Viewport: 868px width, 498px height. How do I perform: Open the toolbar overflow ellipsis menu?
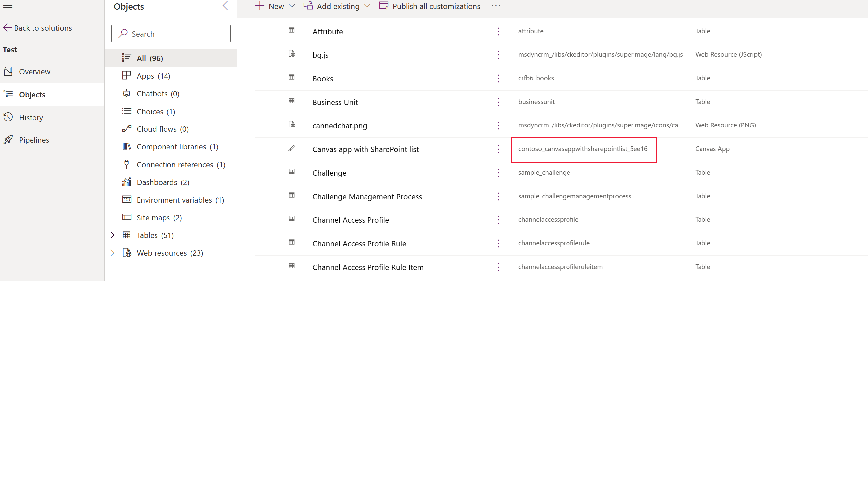496,6
